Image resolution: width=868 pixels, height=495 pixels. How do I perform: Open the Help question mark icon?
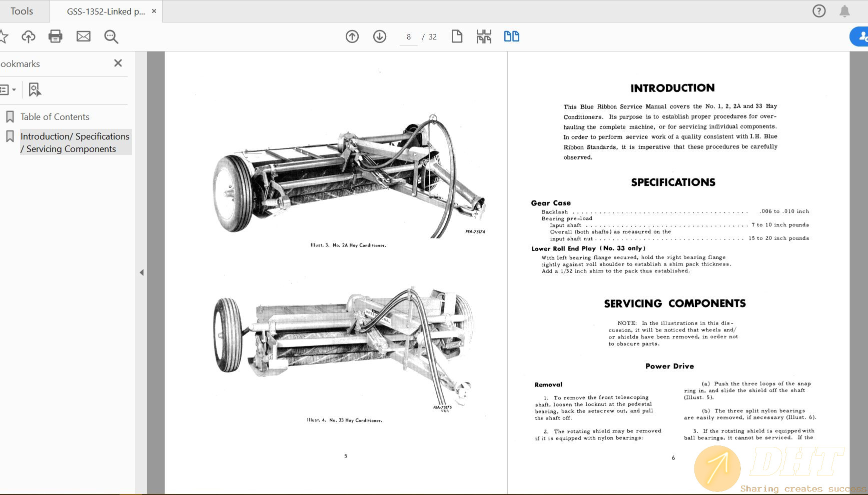point(819,11)
